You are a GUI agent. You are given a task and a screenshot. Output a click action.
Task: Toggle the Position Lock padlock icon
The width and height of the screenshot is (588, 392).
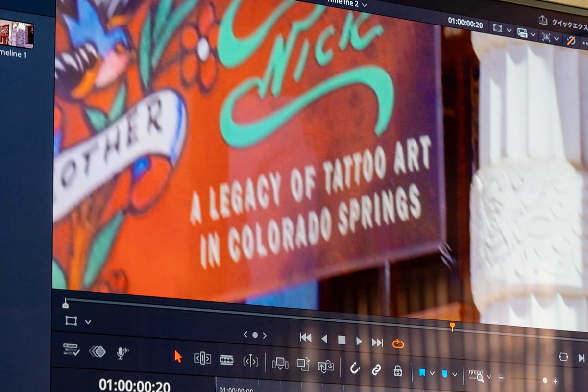point(398,371)
